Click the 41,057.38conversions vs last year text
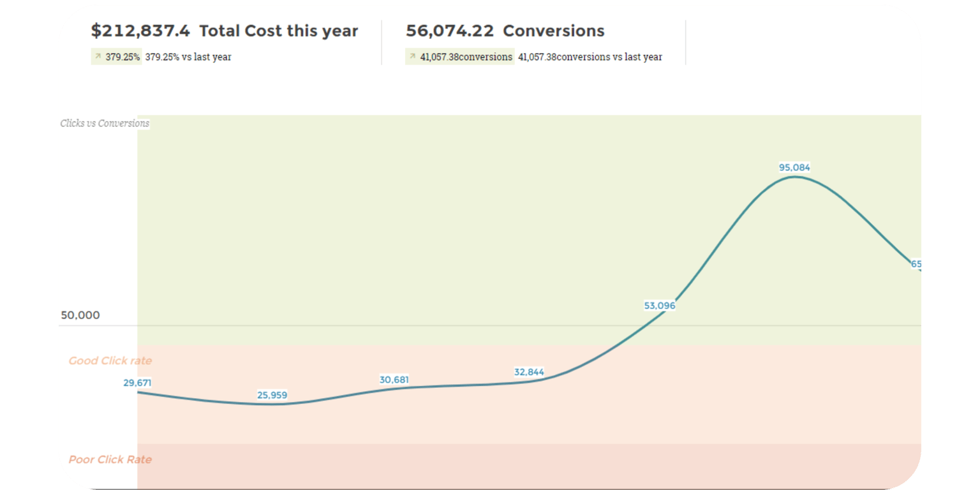Image resolution: width=980 pixels, height=490 pixels. [590, 57]
